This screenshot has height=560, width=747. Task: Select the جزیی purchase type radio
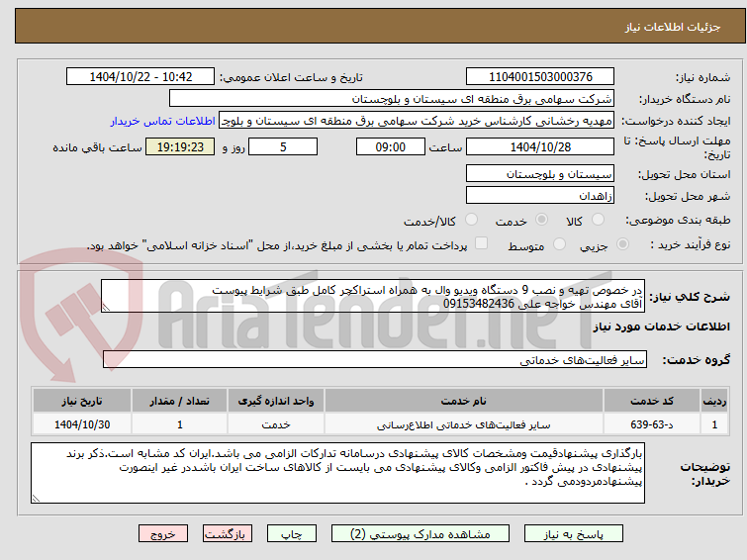click(622, 244)
